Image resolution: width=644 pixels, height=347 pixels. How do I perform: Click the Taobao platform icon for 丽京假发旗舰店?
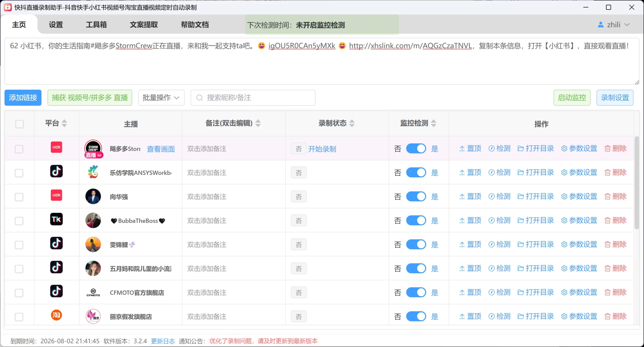[56, 315]
